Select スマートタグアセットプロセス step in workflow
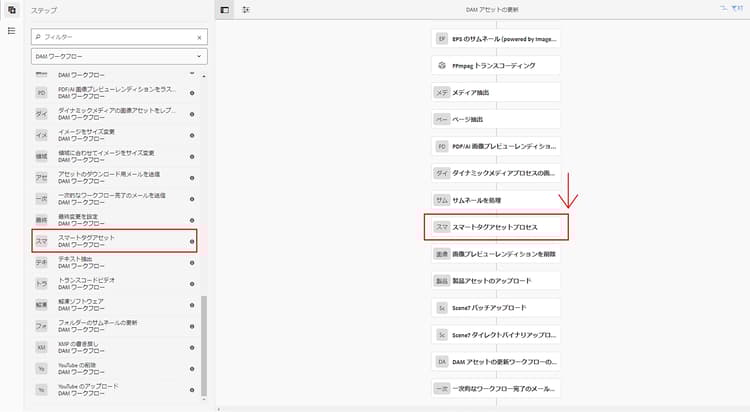Screen dimensions: 750x412 (496, 227)
